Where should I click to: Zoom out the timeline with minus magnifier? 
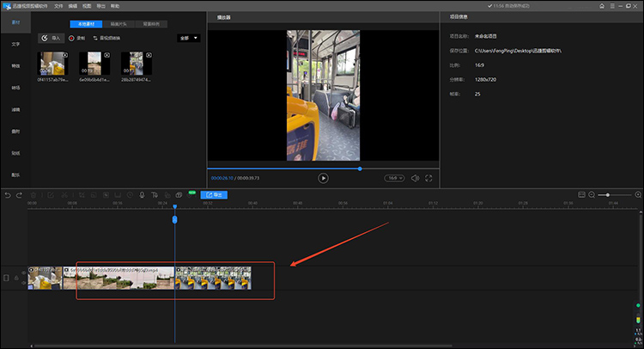[x=592, y=195]
